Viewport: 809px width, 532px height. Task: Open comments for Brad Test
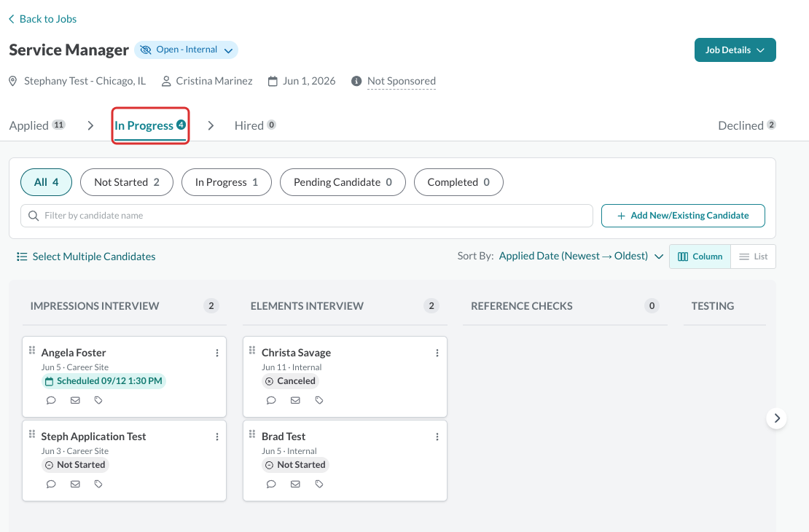(271, 484)
